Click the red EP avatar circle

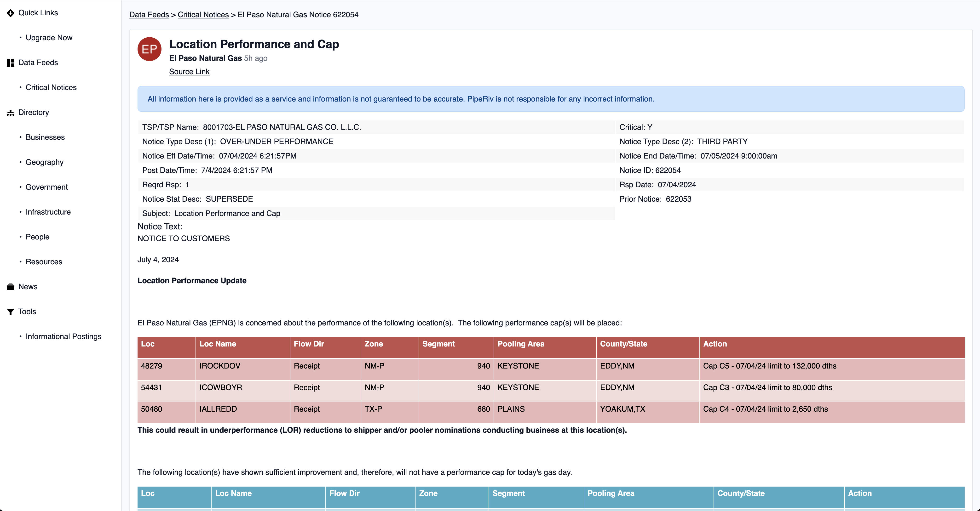[x=149, y=49]
